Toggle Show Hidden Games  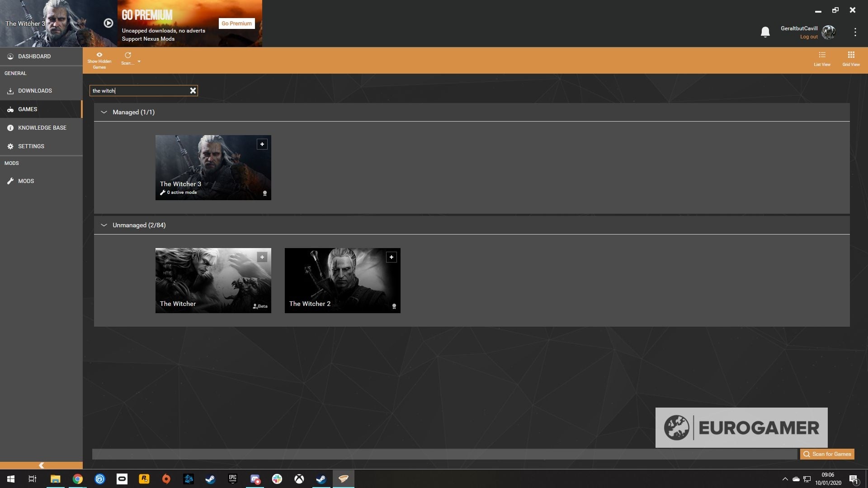coord(99,61)
